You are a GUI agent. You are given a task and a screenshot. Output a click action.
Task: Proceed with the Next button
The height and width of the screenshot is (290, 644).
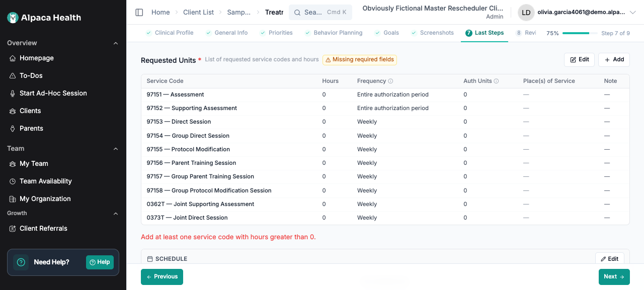click(614, 277)
